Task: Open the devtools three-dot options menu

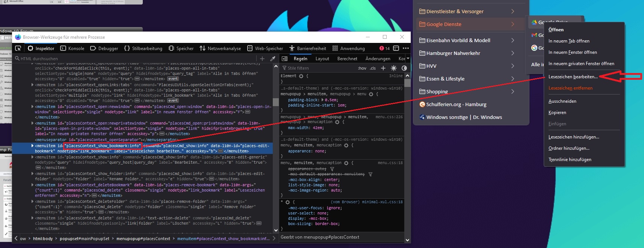Action: [x=406, y=48]
